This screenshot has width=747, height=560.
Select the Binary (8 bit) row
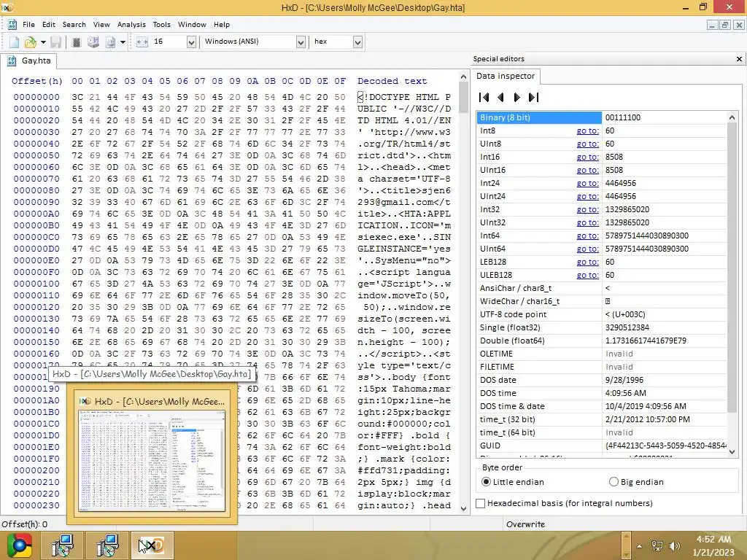(601, 117)
